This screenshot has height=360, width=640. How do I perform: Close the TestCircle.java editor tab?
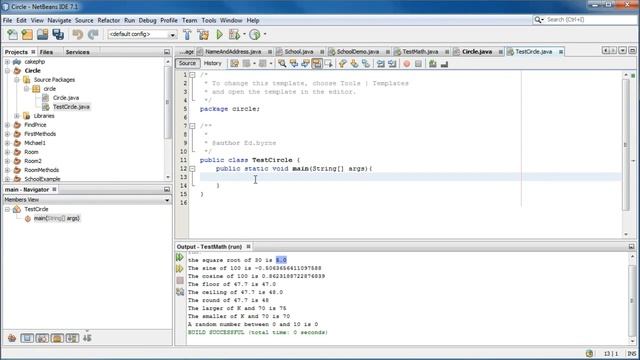click(561, 52)
